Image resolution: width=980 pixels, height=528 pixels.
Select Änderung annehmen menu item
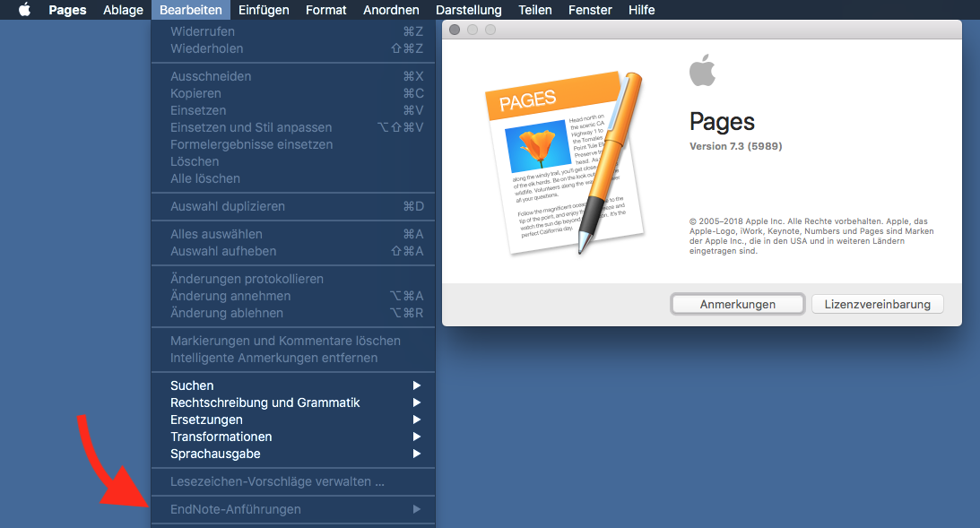point(293,296)
